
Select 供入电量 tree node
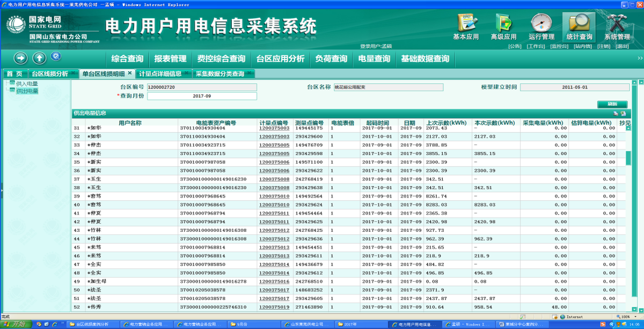click(27, 84)
